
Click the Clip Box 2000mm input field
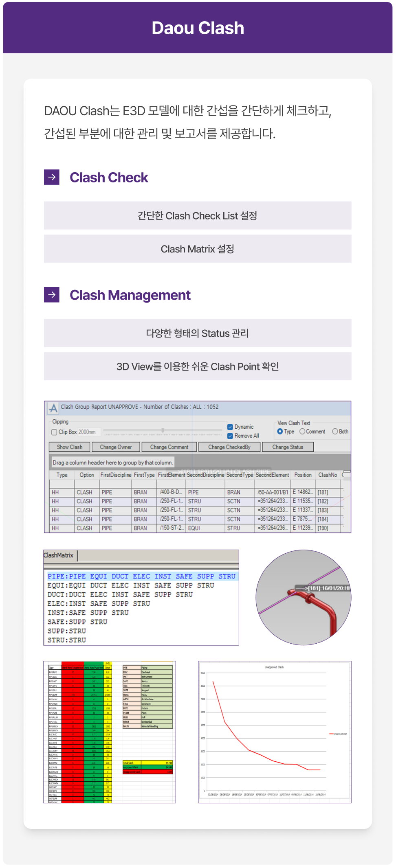(x=87, y=432)
